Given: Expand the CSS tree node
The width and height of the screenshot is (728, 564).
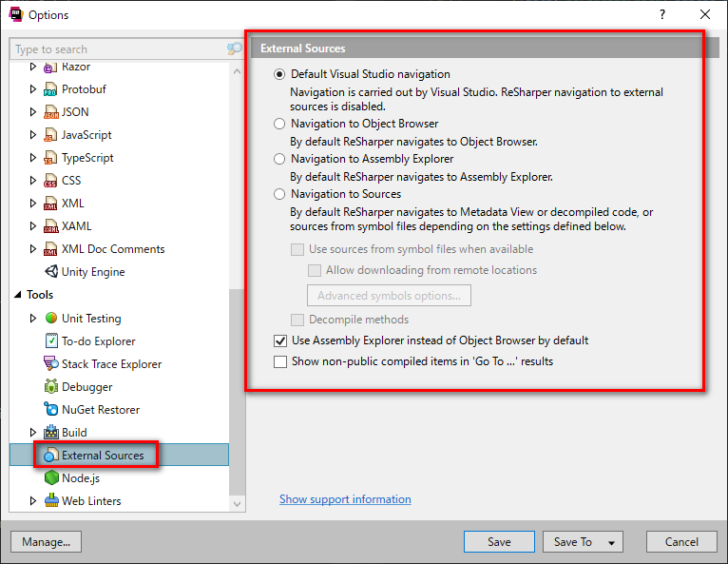Looking at the screenshot, I should 32,181.
